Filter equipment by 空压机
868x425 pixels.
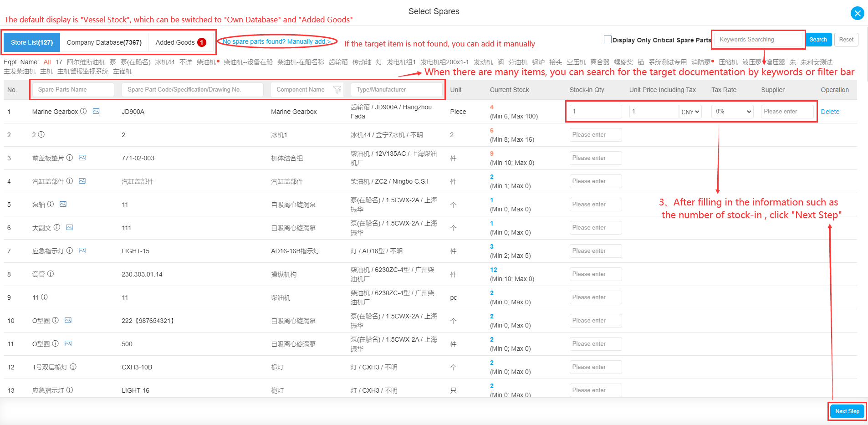(576, 62)
